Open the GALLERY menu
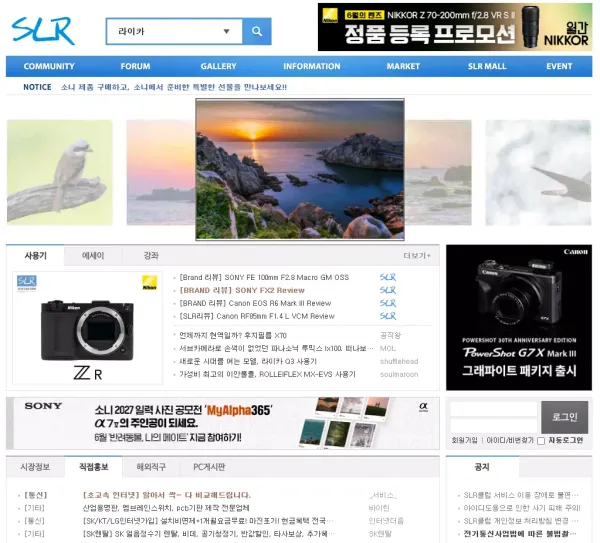The width and height of the screenshot is (600, 543). click(218, 66)
